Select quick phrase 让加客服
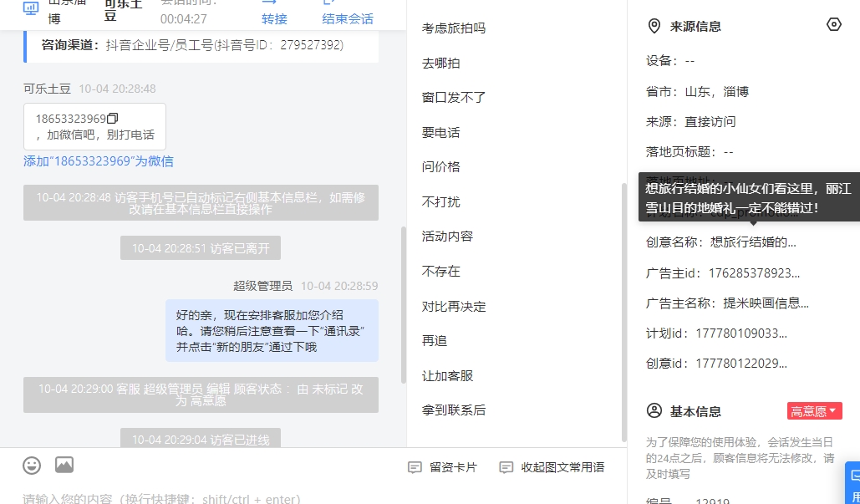This screenshot has width=860, height=504. pyautogui.click(x=447, y=375)
